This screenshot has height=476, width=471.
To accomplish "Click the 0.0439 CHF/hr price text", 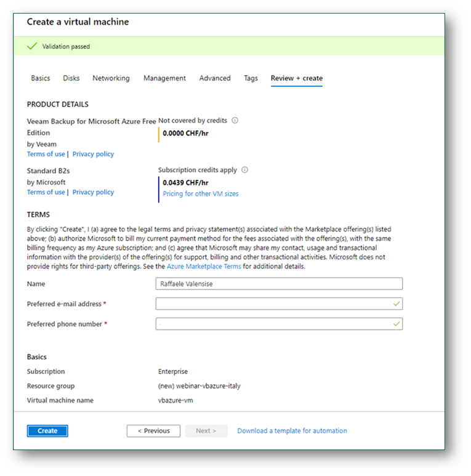I will 185,183.
